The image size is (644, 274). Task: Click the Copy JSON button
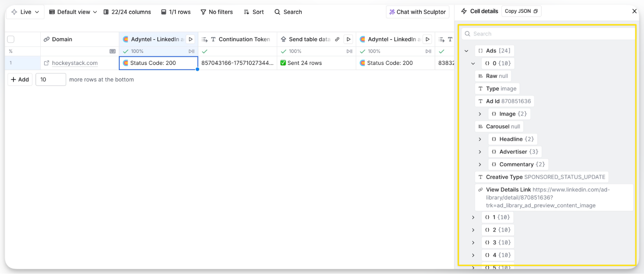coord(521,11)
